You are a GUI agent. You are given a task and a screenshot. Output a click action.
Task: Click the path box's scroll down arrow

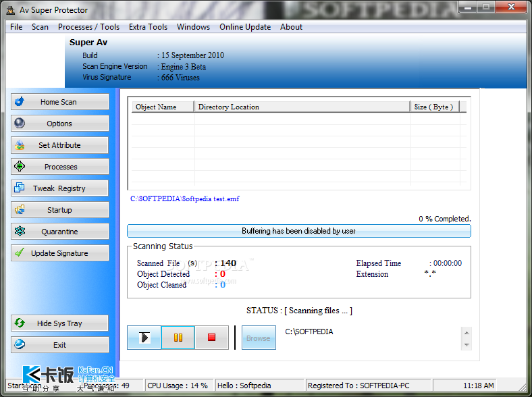coord(467,345)
